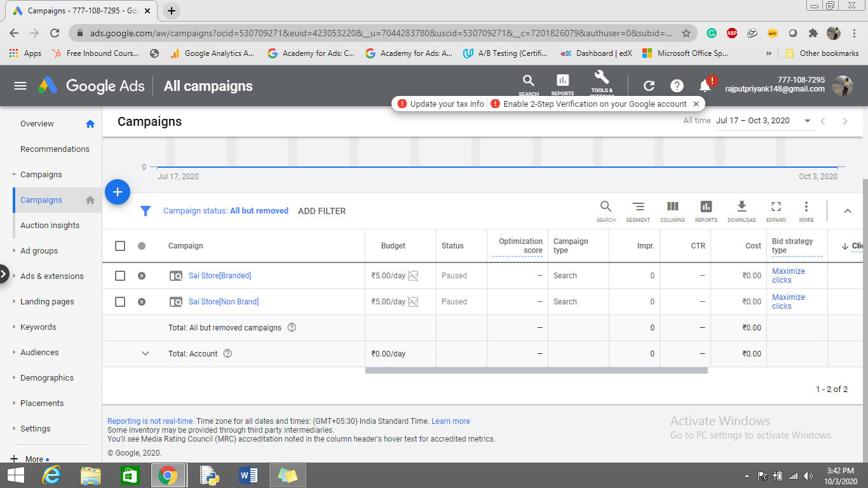Tick the checkbox for Sai Store[Branded]
This screenshot has width=868, height=488.
(x=120, y=276)
